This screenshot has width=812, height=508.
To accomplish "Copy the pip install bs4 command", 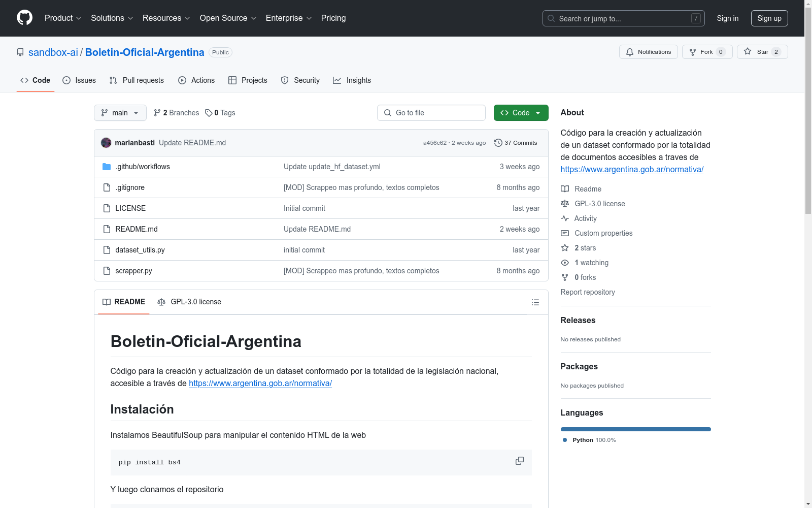I will pos(520,461).
